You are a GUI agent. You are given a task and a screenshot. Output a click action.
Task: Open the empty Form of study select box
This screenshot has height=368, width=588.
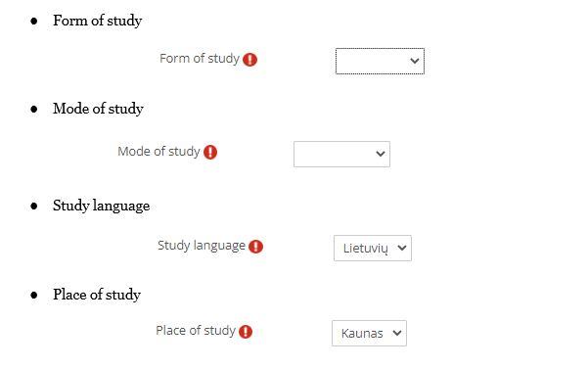(380, 61)
